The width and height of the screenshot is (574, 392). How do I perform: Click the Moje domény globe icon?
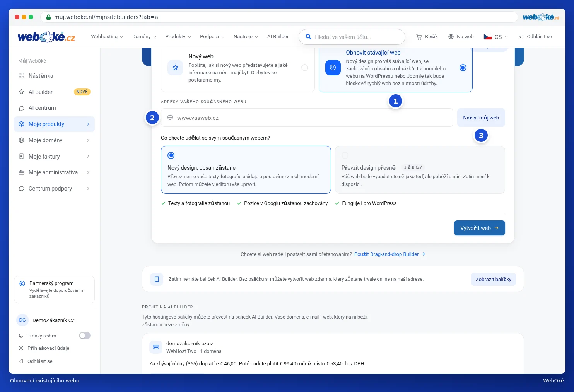22,140
